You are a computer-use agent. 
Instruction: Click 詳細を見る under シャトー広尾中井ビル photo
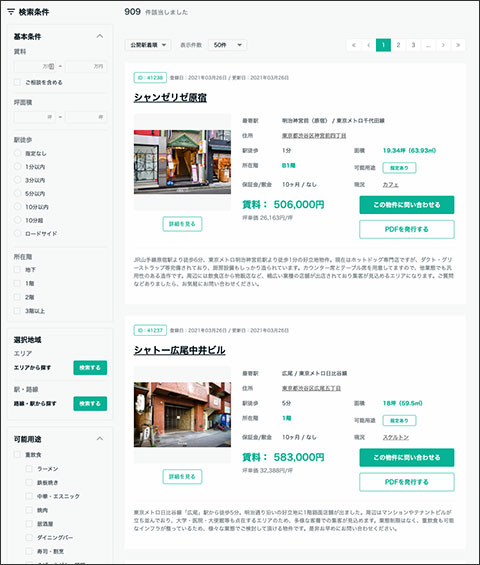[182, 476]
